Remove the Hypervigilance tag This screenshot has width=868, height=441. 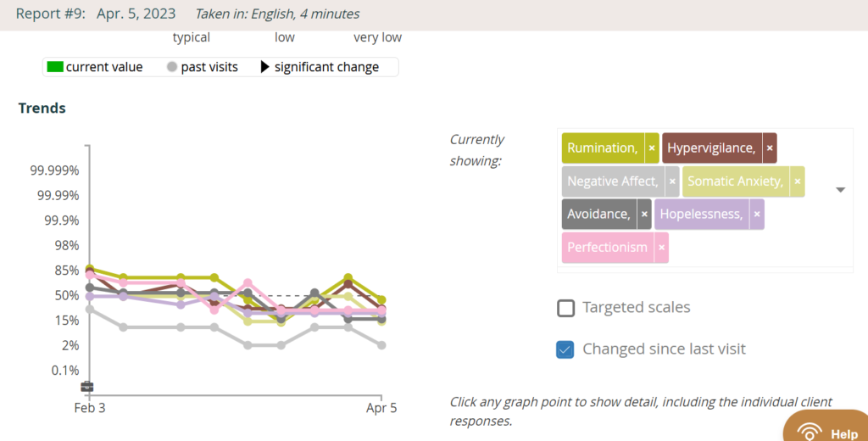770,148
